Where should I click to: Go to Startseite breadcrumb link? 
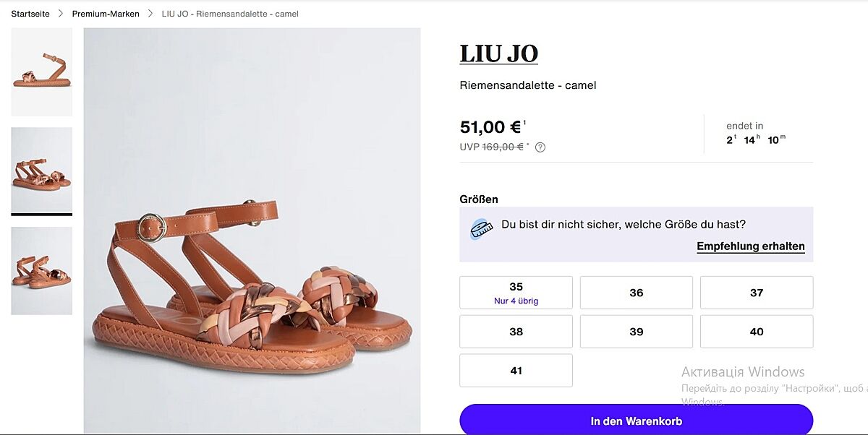(30, 14)
